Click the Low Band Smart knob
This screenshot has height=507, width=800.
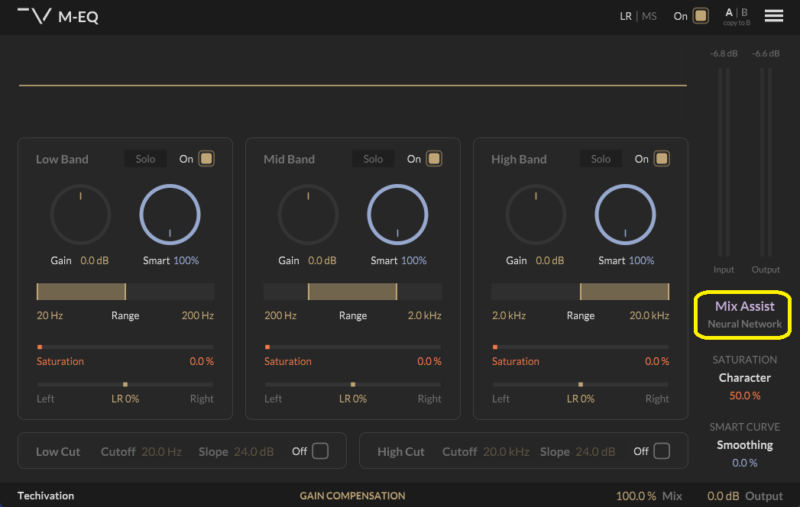[x=170, y=215]
